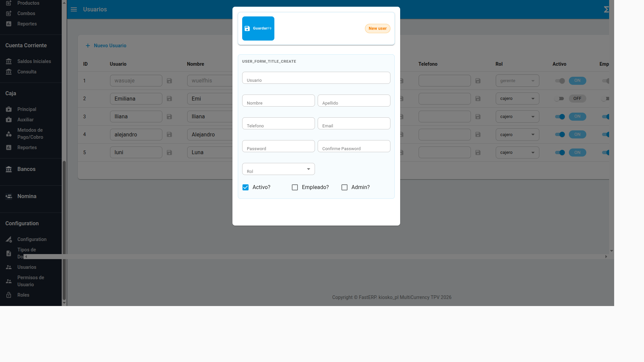The height and width of the screenshot is (362, 644).
Task: Expand the cajero role dropdown for Emiliana
Action: 517,99
